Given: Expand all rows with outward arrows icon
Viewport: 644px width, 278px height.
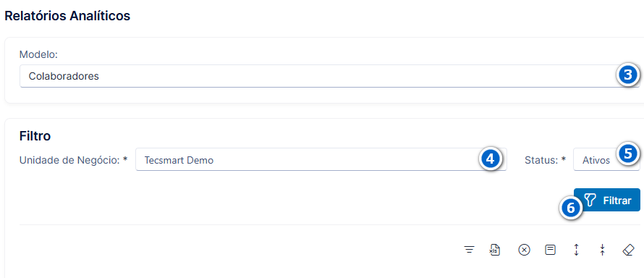Looking at the screenshot, I should (576, 250).
